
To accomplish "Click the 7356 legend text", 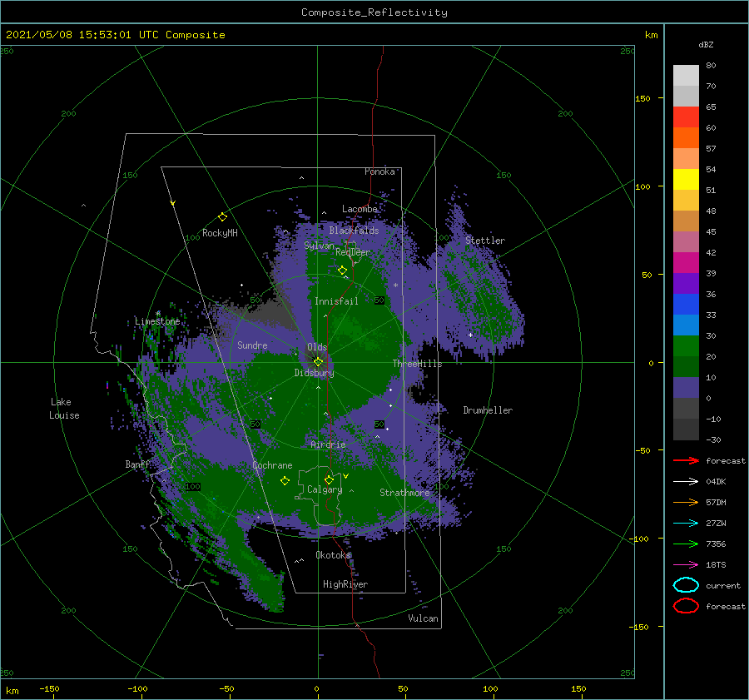I will coord(716,544).
